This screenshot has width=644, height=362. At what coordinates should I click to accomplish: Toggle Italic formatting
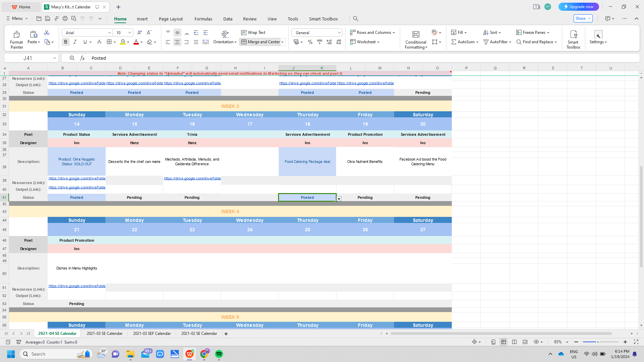pos(75,42)
